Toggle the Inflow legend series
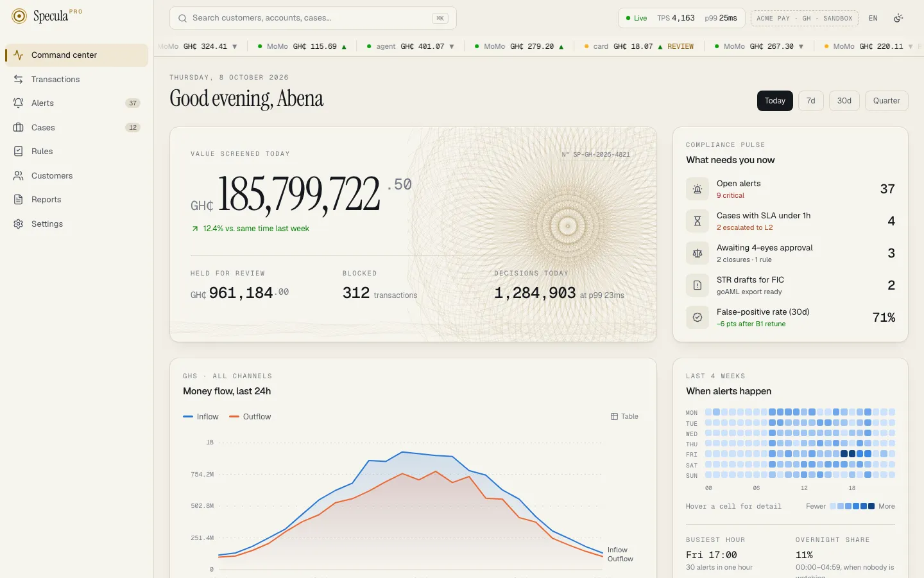 click(x=201, y=417)
